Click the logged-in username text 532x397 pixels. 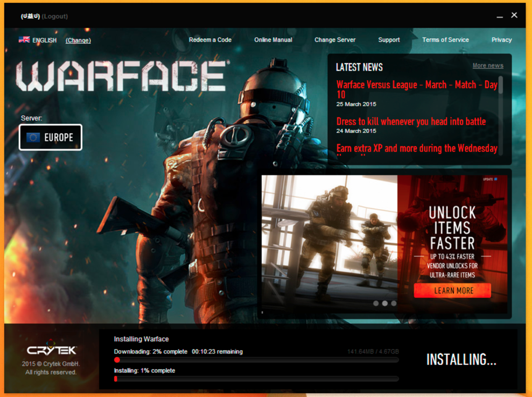[30, 16]
